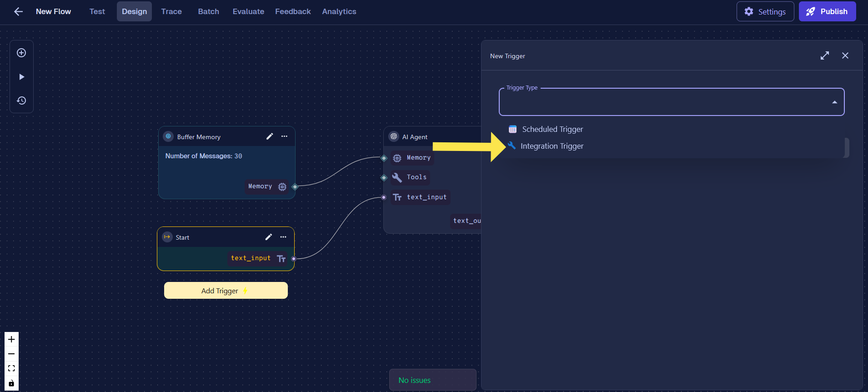This screenshot has height=392, width=868.
Task: Expand the New Trigger panel to fullscreen
Action: click(824, 55)
